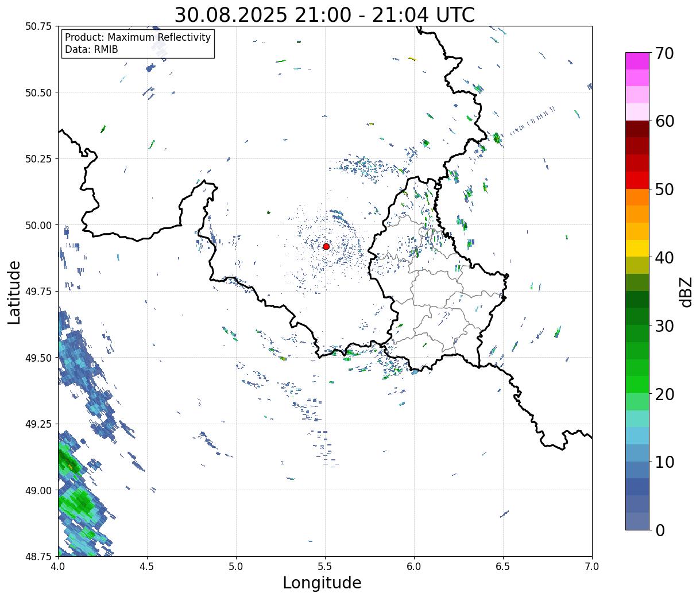Click the 'dBZ' colorbar label
Image resolution: width=700 pixels, height=597 pixels.
coord(686,292)
